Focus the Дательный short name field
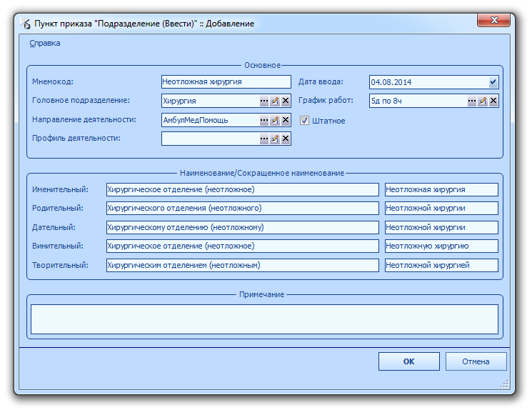Image resolution: width=532 pixels, height=410 pixels. [x=441, y=227]
